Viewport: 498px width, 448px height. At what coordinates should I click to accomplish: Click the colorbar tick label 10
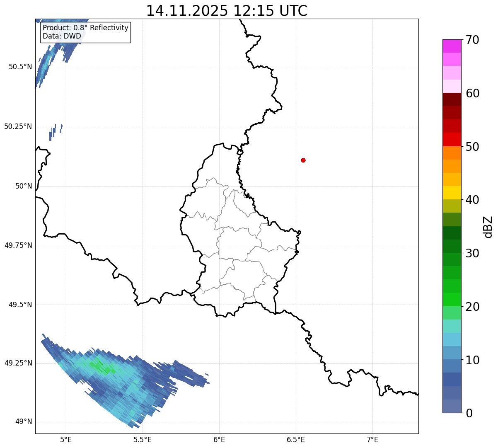472,360
